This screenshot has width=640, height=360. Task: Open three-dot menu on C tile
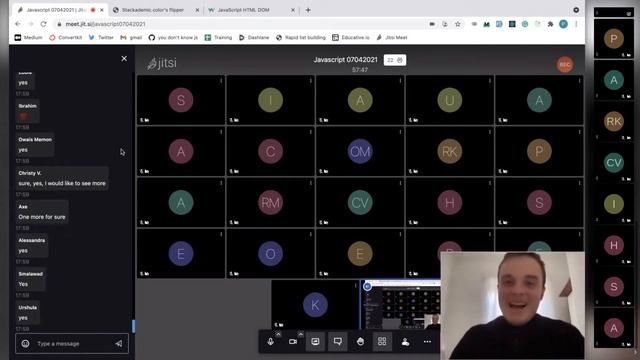pos(311,132)
